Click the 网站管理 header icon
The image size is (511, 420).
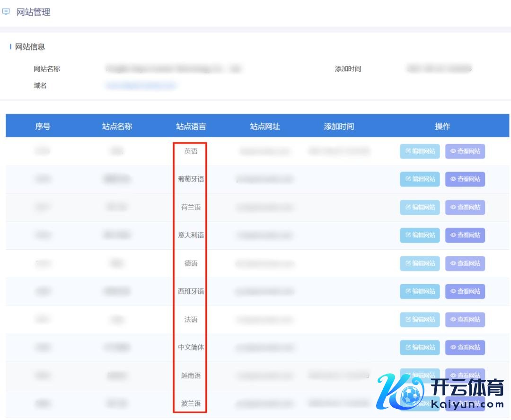click(6, 12)
